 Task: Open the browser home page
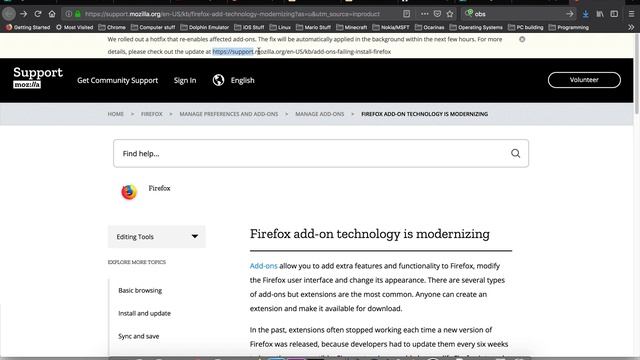pyautogui.click(x=52, y=14)
